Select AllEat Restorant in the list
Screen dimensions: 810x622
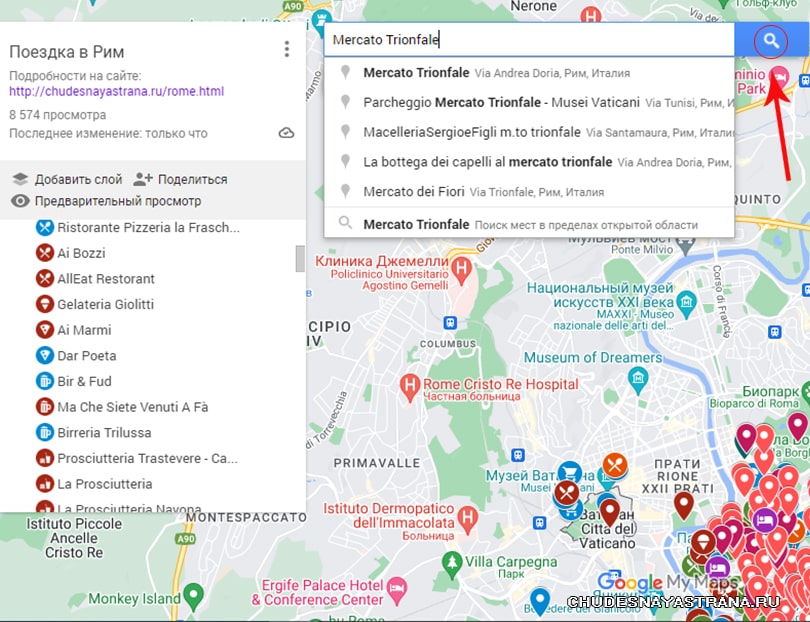point(106,278)
